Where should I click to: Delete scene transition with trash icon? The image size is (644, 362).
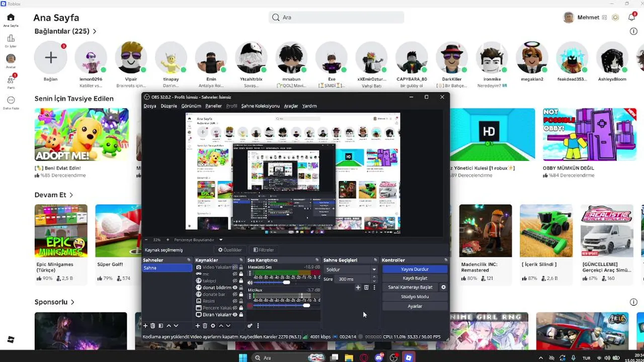366,288
